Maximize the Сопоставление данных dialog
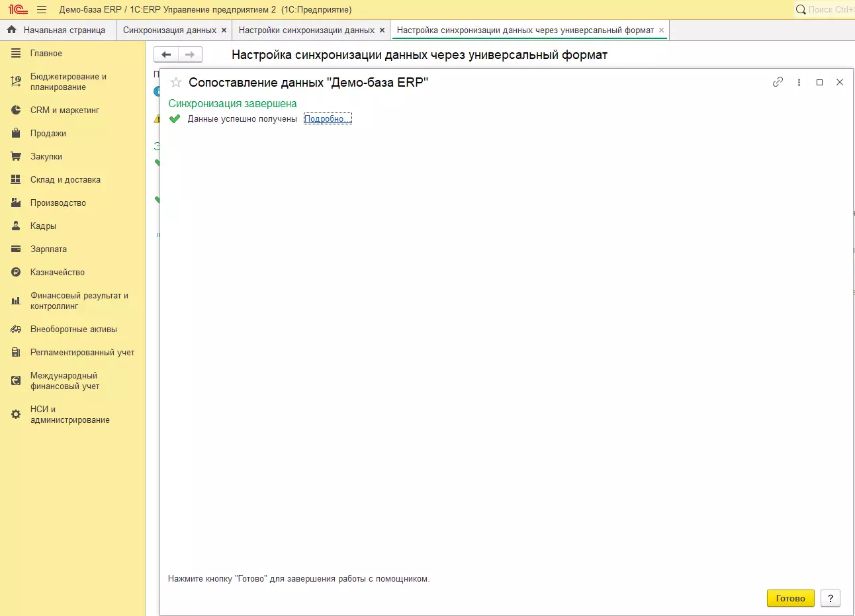The width and height of the screenshot is (855, 616). coord(819,82)
